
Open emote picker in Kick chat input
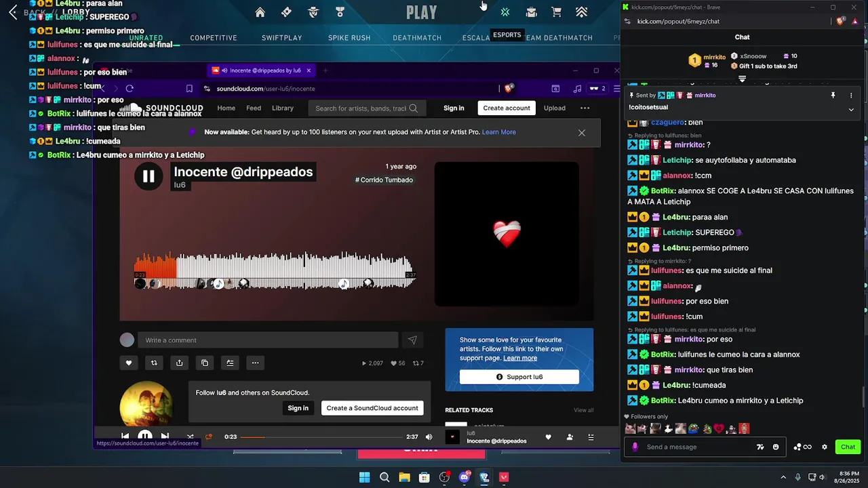776,447
